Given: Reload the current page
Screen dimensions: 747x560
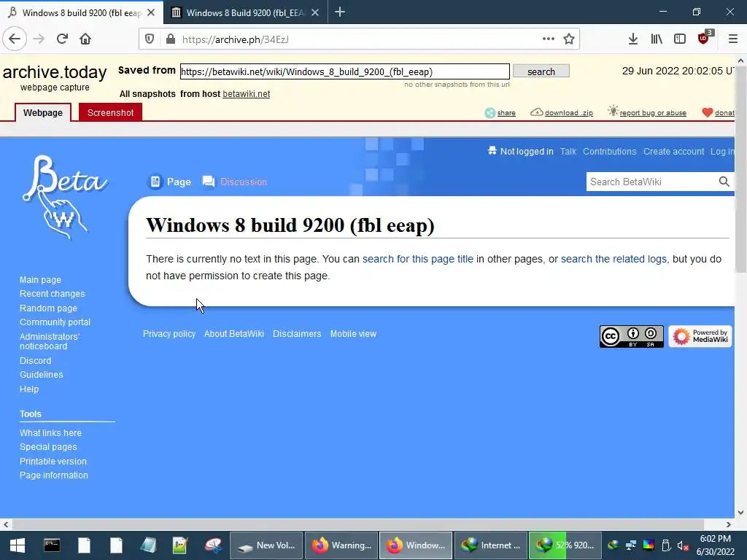Looking at the screenshot, I should [x=62, y=39].
